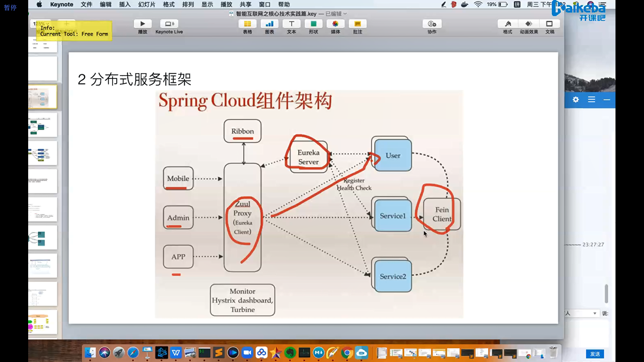
Task: Click the Play (播放) toolbar icon
Action: click(x=143, y=24)
